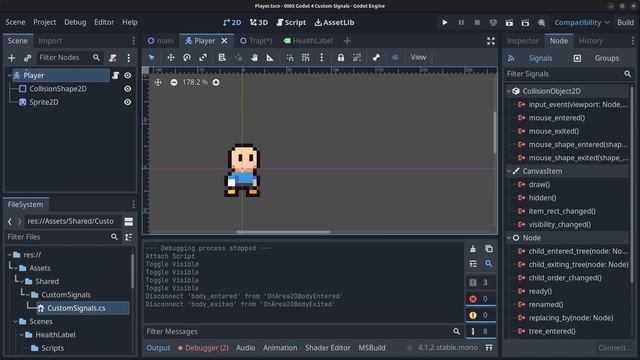This screenshot has width=640, height=360.
Task: Open the Compatibility renderer dropdown
Action: (582, 22)
